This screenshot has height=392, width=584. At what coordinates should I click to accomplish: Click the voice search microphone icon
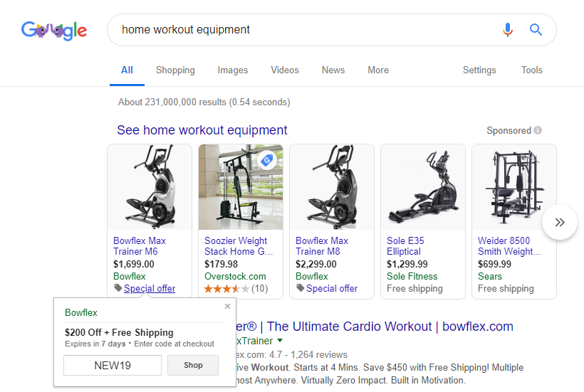507,30
